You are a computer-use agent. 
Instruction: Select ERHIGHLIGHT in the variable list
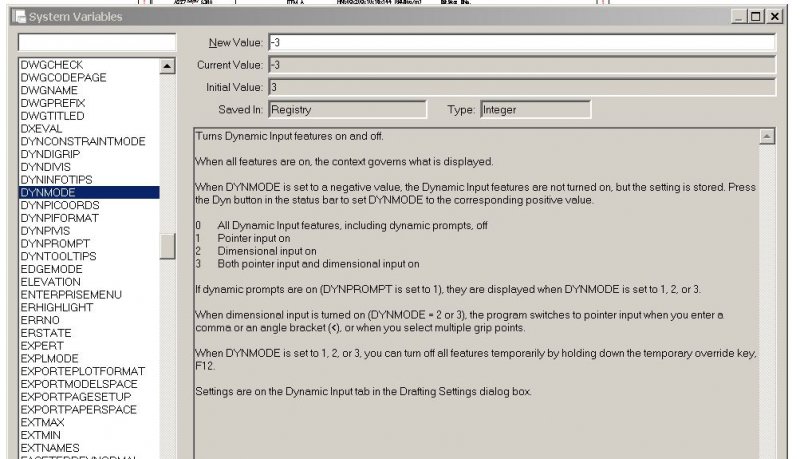coord(56,307)
